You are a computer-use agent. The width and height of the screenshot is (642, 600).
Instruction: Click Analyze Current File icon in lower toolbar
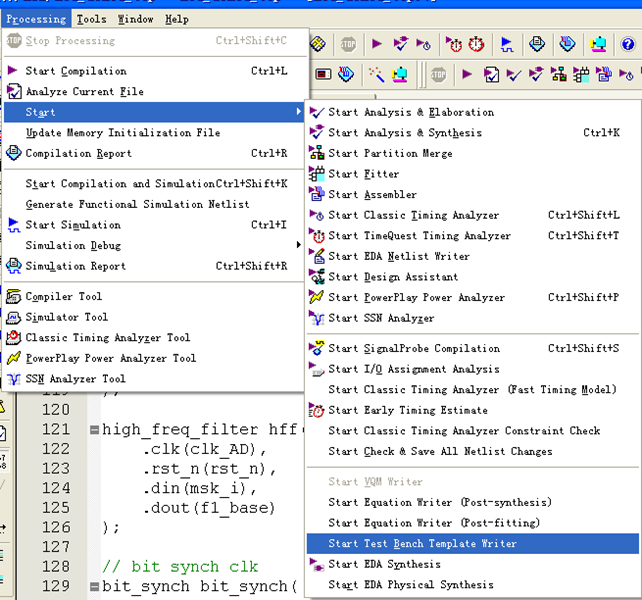pyautogui.click(x=491, y=75)
